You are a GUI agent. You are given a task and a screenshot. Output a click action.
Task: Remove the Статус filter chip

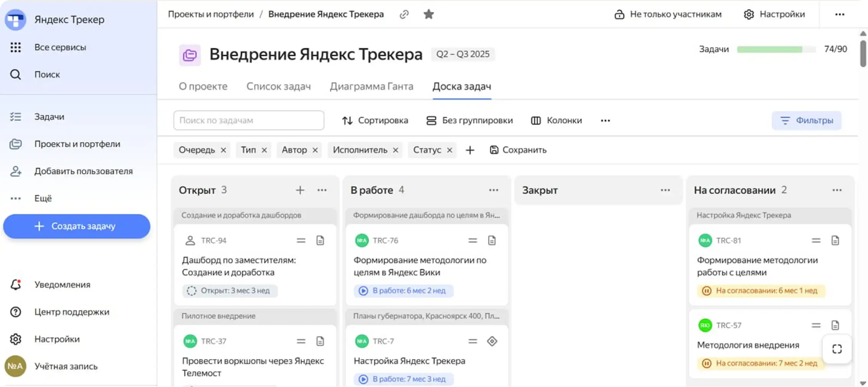[450, 150]
